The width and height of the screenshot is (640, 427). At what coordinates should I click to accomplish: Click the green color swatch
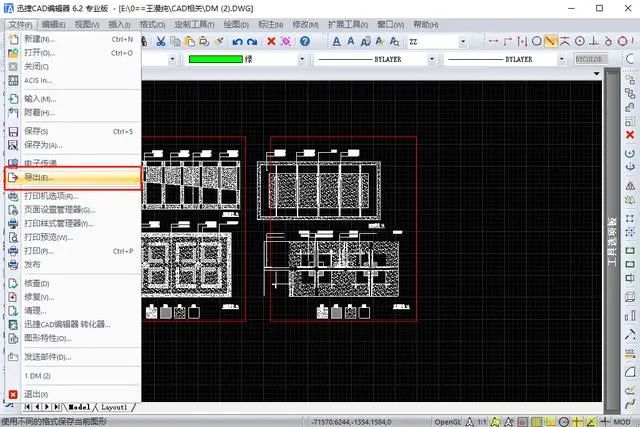[x=216, y=59]
